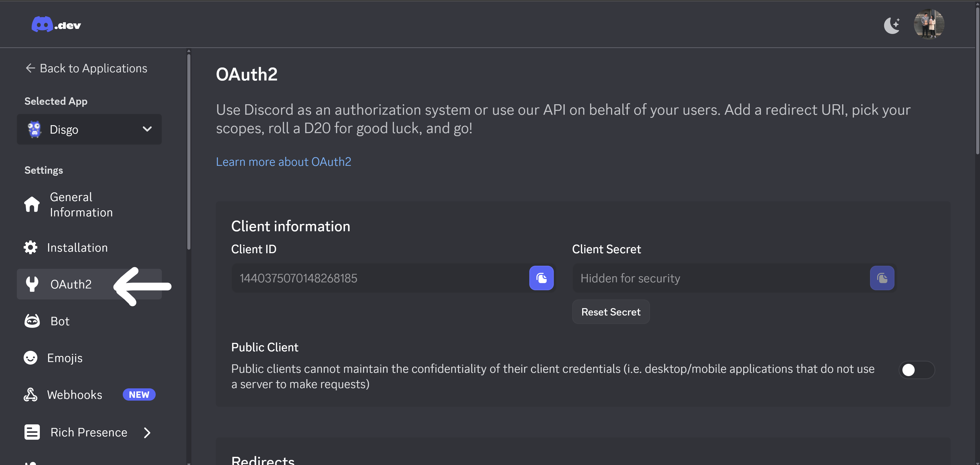
Task: Open Learn more about OAuth2 link
Action: (284, 162)
